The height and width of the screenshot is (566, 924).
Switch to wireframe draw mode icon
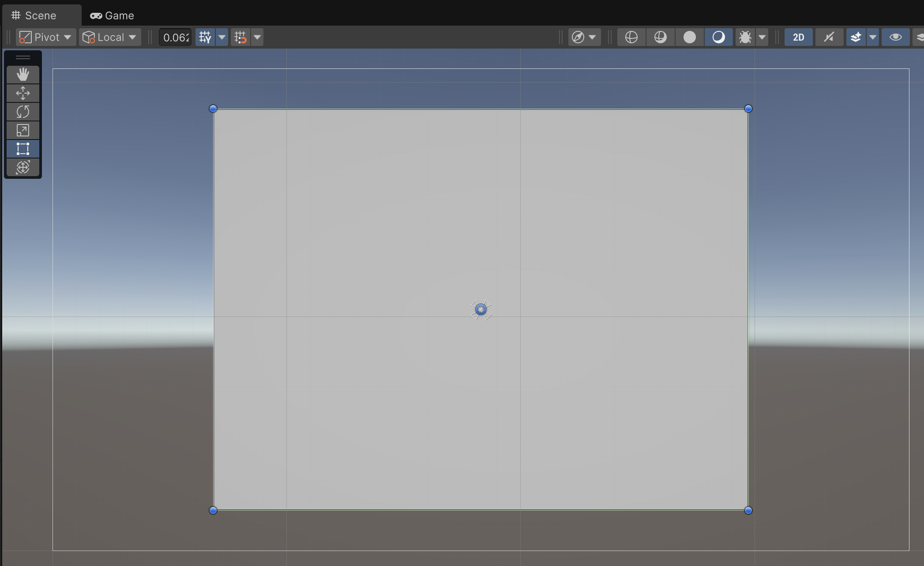(631, 37)
